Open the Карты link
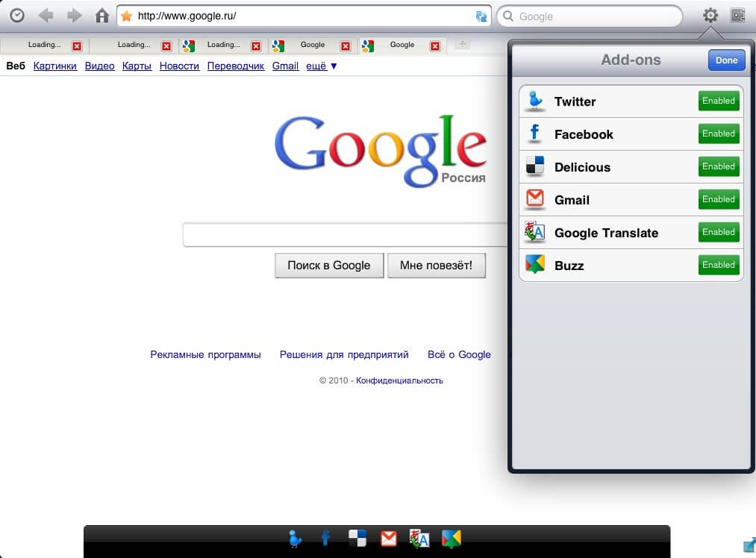 pyautogui.click(x=137, y=66)
